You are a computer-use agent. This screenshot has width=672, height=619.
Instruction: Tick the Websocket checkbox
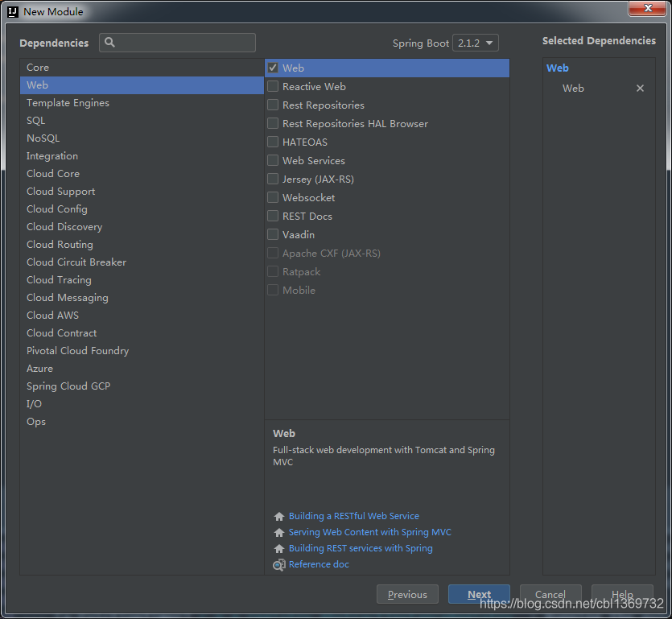274,198
